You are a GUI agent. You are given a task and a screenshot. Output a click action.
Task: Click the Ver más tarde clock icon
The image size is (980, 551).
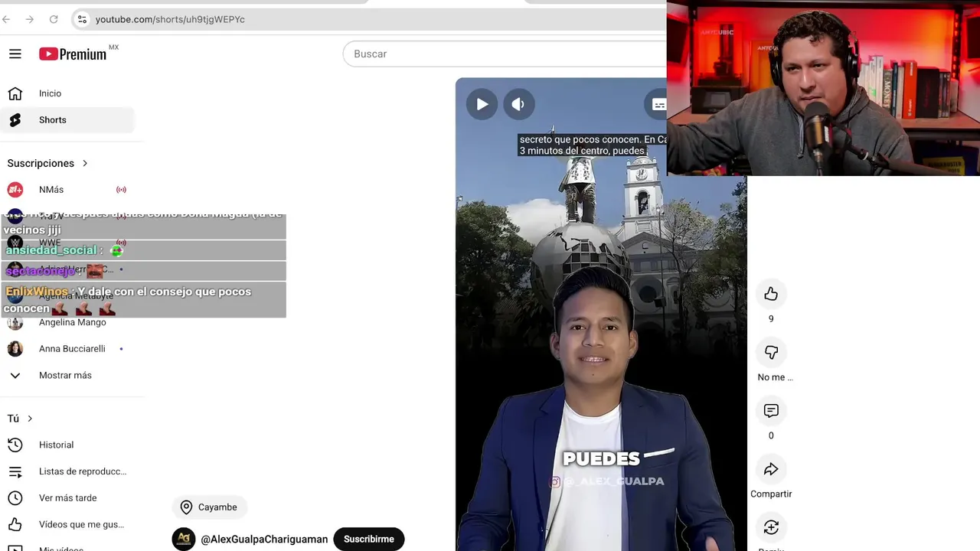click(15, 498)
